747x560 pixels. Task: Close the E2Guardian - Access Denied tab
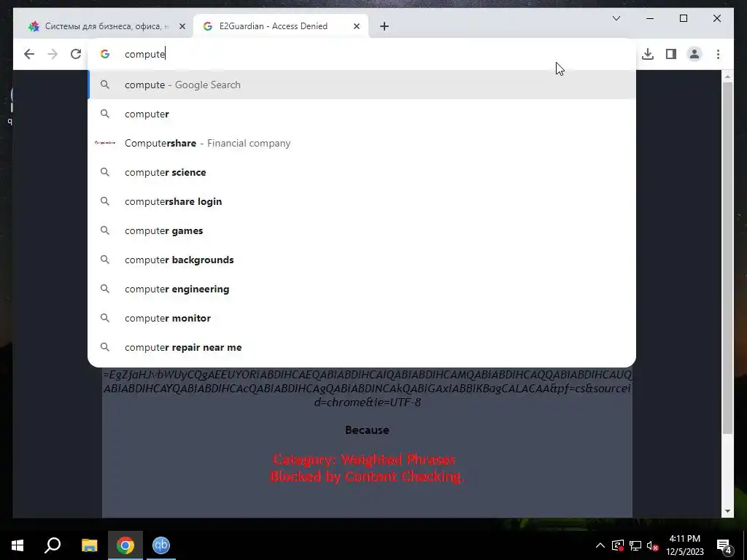tap(356, 26)
